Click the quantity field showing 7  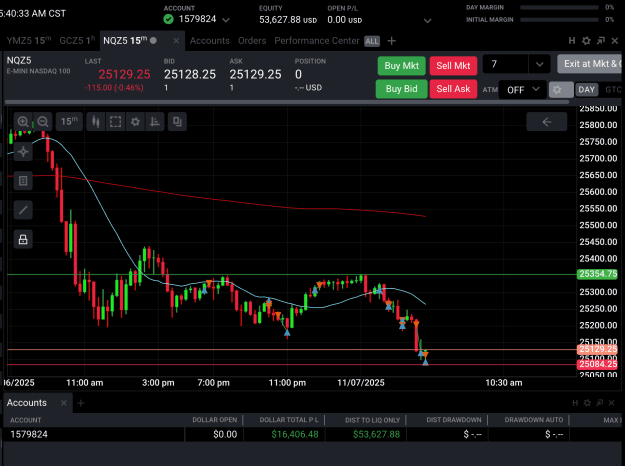[x=505, y=64]
